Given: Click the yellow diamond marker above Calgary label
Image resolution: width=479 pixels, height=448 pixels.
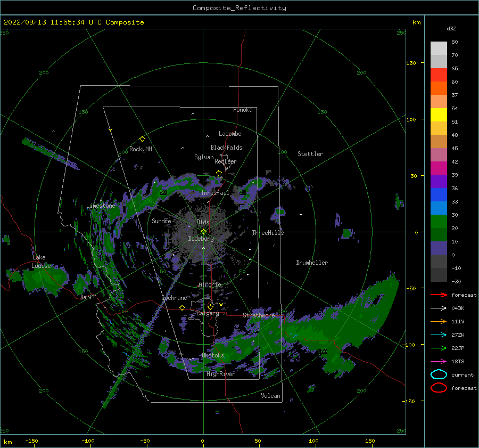Looking at the screenshot, I should pyautogui.click(x=210, y=307).
